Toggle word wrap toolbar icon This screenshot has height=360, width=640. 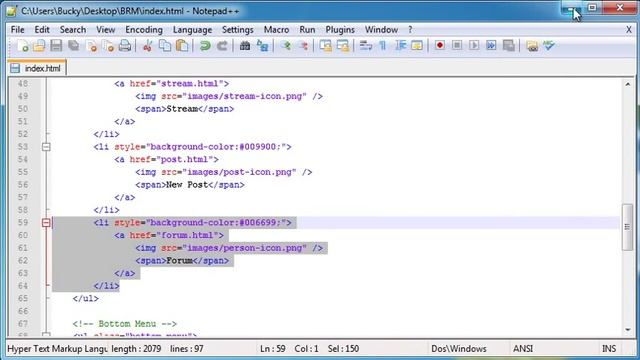(365, 46)
